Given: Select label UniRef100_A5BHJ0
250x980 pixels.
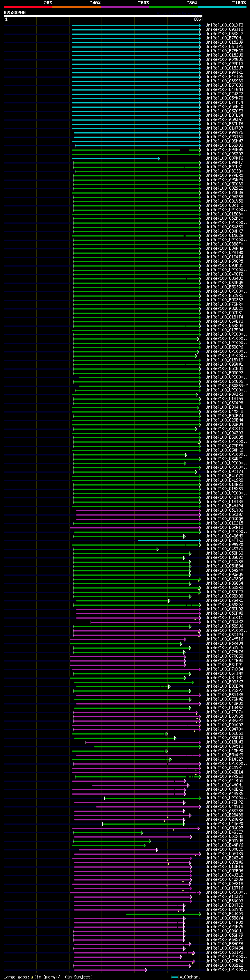Looking at the screenshot, I should 224,107.
